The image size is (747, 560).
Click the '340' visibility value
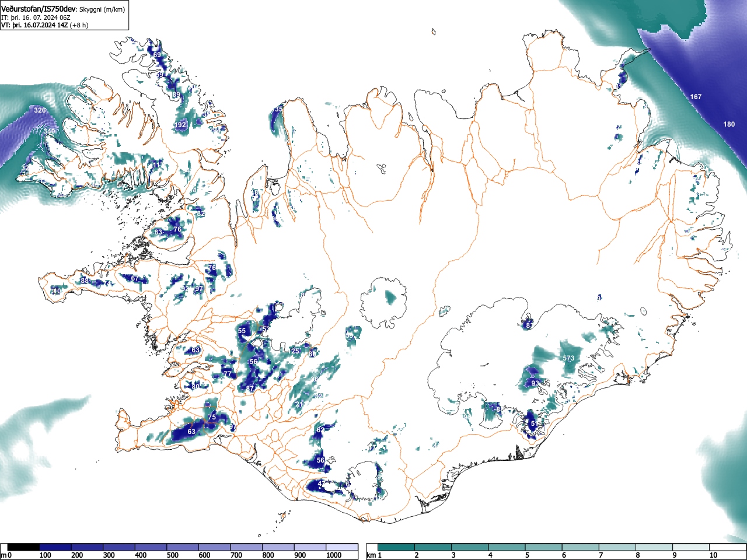(50, 131)
